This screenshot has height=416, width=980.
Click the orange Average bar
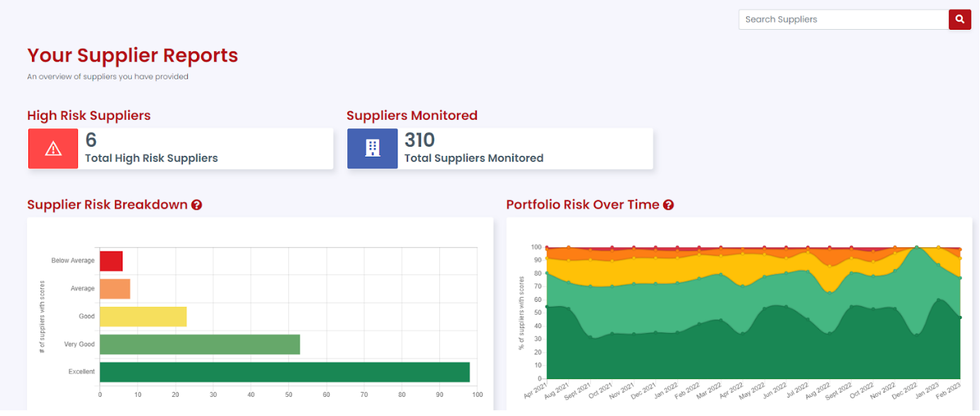(115, 289)
